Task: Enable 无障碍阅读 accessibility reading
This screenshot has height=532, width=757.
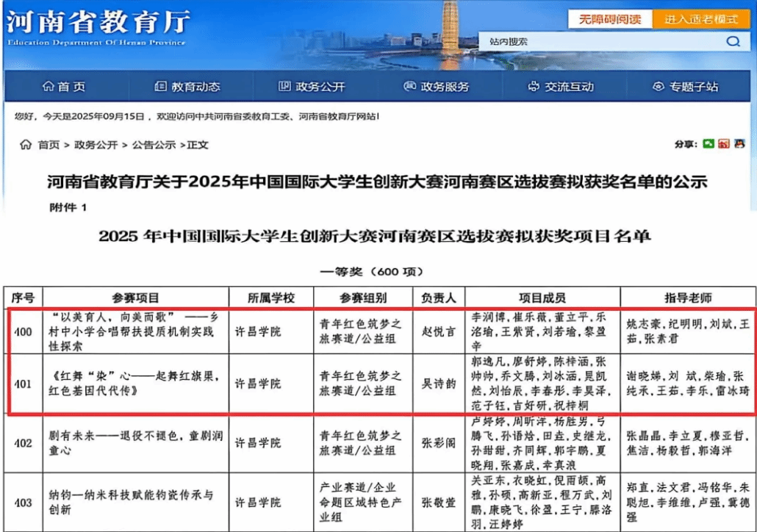Action: click(609, 18)
